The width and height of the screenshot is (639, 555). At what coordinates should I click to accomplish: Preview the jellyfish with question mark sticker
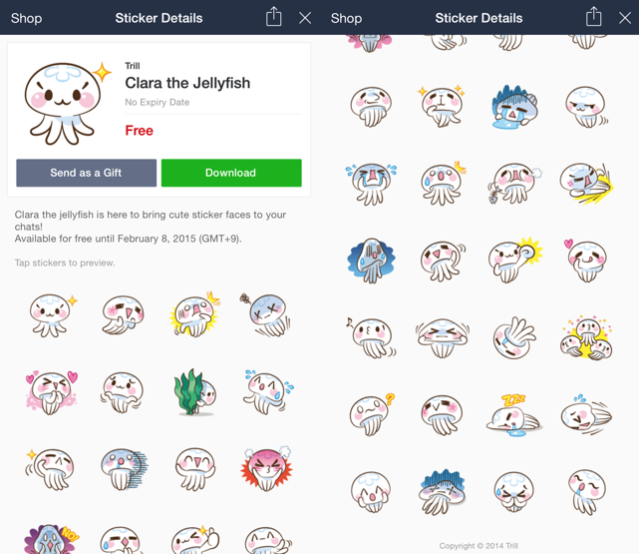(x=372, y=415)
